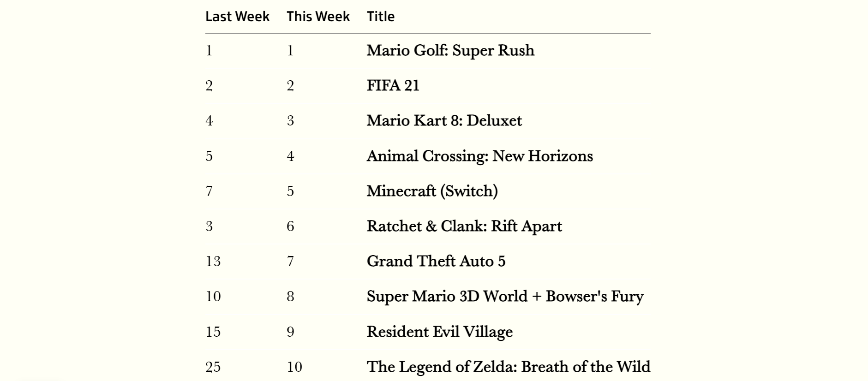Click the Minecraft (Switch) title
The height and width of the screenshot is (381, 868).
[432, 191]
